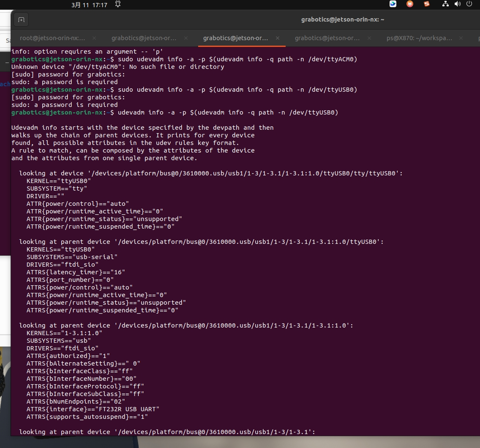The width and height of the screenshot is (480, 448).
Task: Switch to the root@jetson-orin-nx tab
Action: (52, 38)
